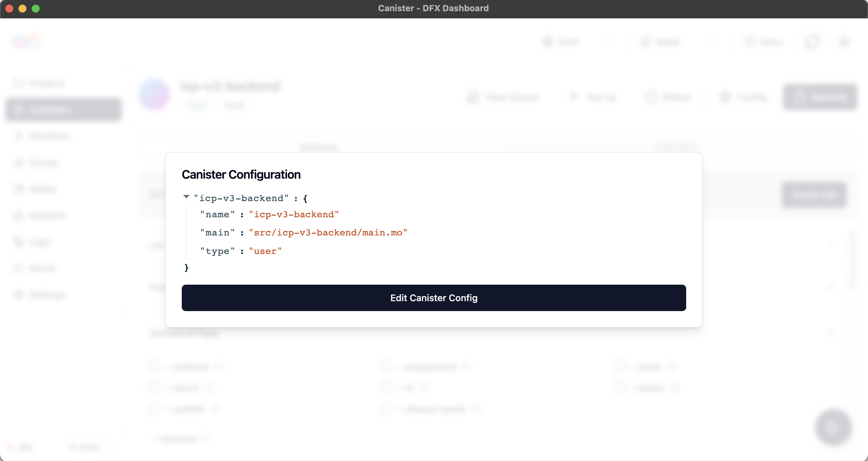Click the "user" type value

(265, 251)
